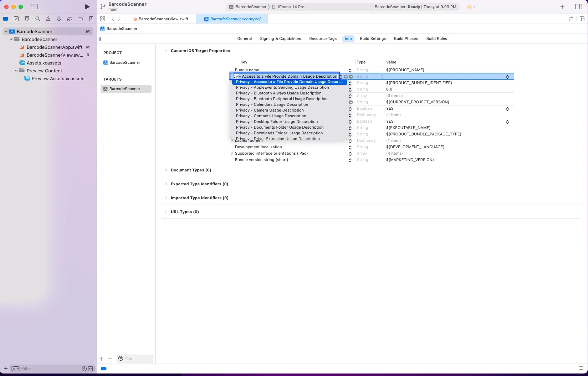The image size is (588, 376).
Task: Go forward with the right chevron
Action: [119, 19]
